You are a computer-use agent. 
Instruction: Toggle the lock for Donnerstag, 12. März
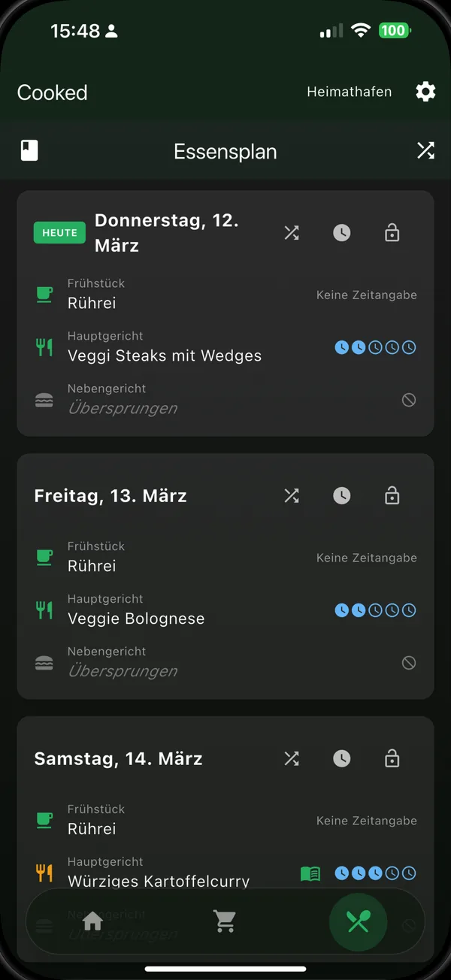pyautogui.click(x=392, y=233)
